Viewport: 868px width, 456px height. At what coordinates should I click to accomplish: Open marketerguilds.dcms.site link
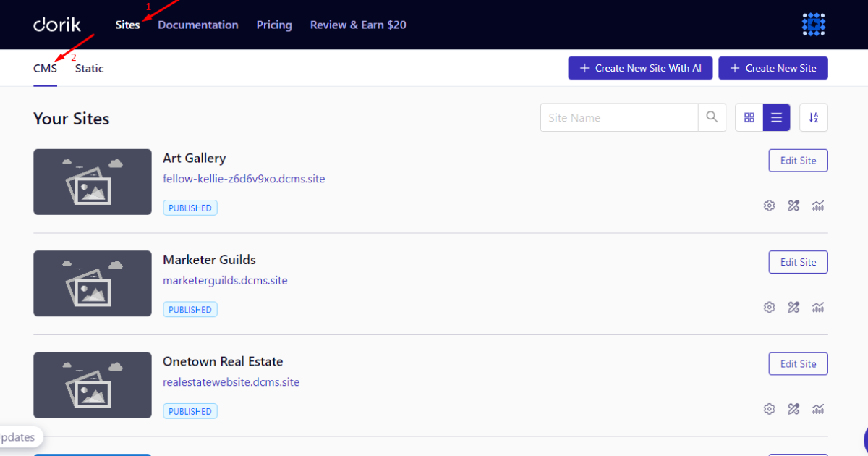(x=225, y=280)
